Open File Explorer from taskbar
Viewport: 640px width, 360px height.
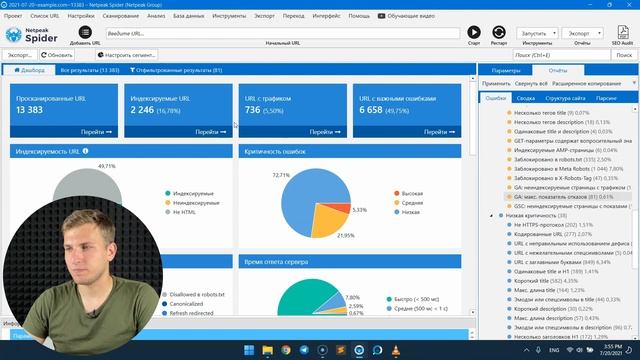[267, 350]
